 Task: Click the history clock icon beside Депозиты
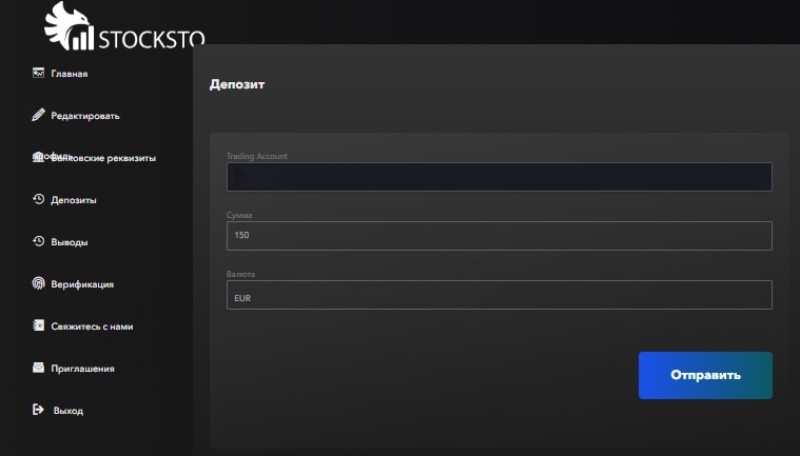(x=38, y=199)
